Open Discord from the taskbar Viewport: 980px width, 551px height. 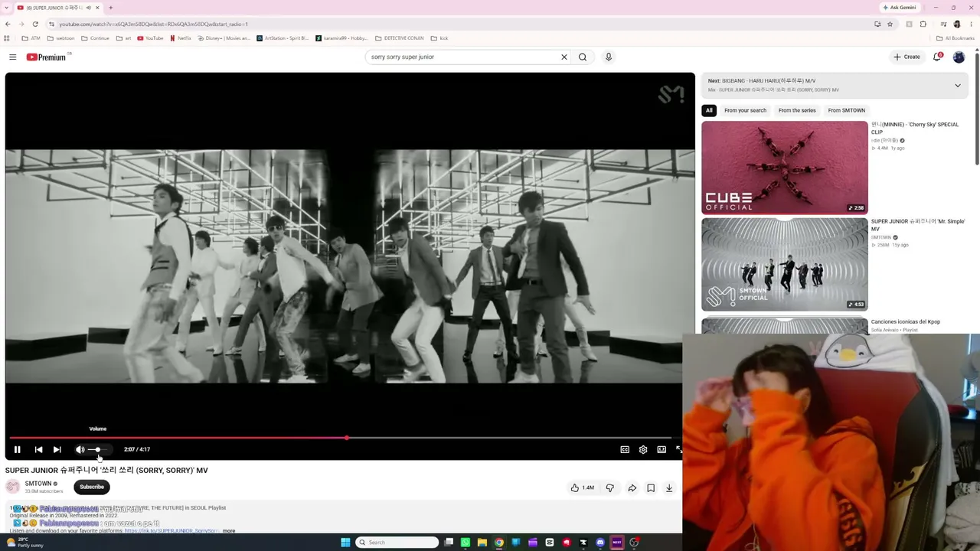(600, 543)
